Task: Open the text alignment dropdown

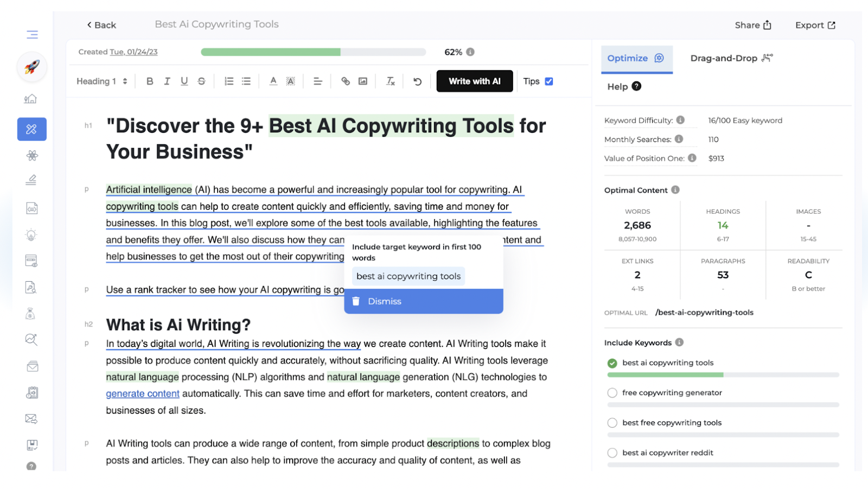Action: tap(318, 81)
